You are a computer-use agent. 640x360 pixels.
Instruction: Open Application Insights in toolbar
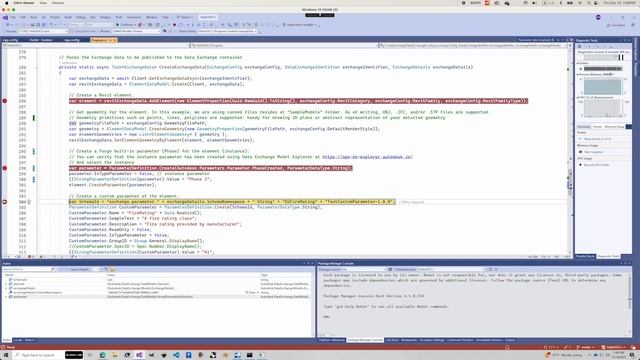point(299,25)
